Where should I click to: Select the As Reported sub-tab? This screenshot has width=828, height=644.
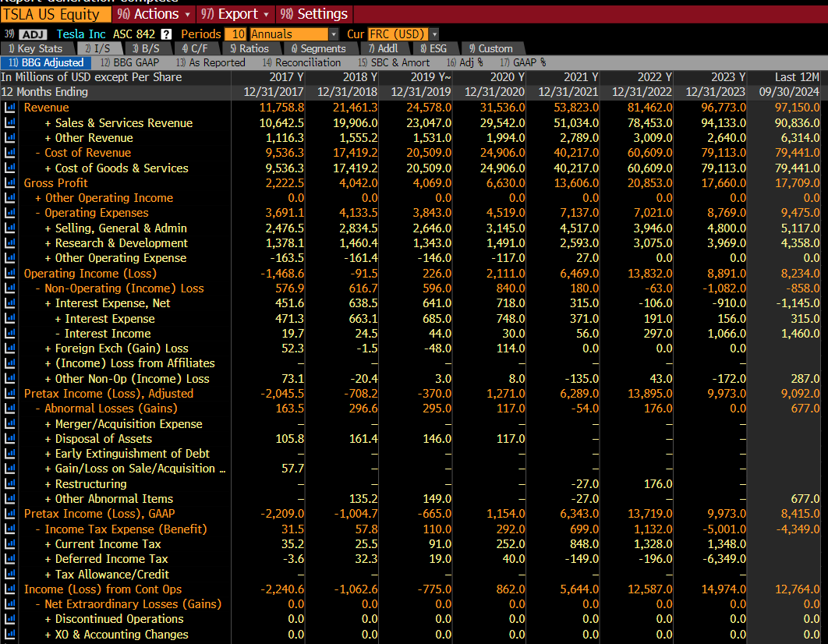(x=211, y=62)
